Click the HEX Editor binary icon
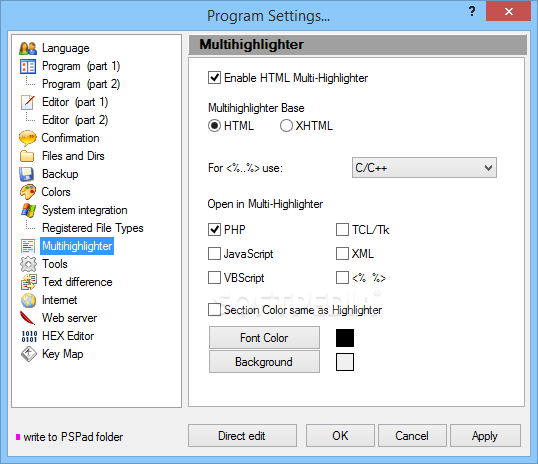 [x=29, y=336]
